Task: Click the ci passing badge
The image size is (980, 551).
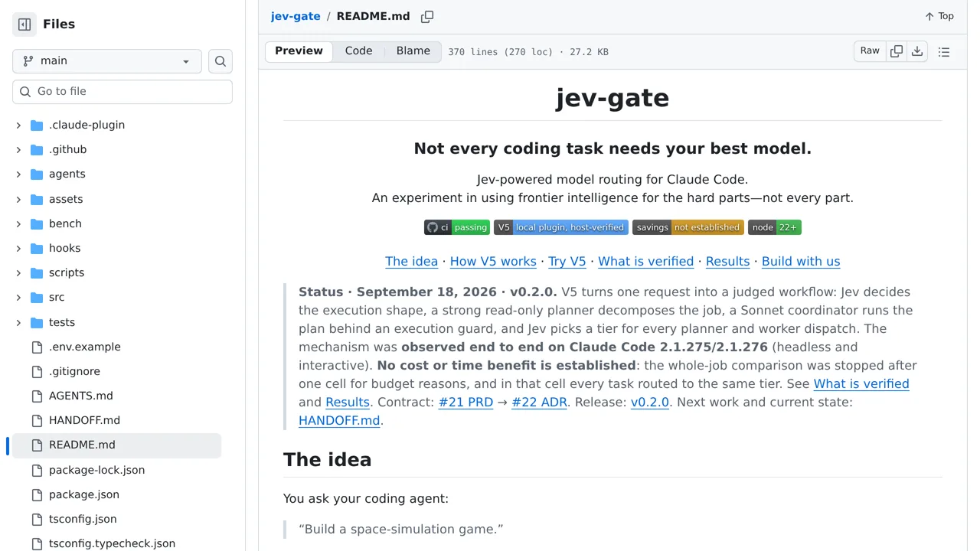Action: (x=457, y=227)
